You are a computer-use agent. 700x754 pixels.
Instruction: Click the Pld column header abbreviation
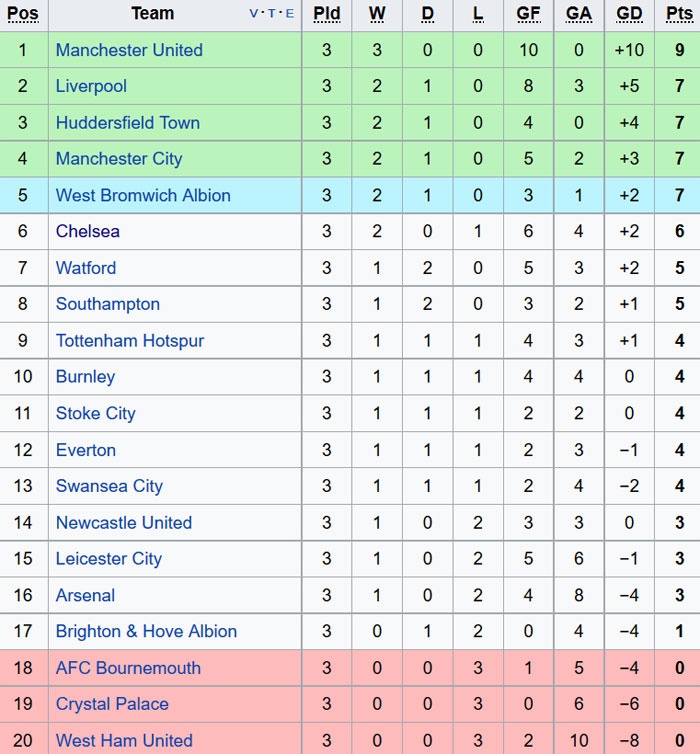coord(327,14)
